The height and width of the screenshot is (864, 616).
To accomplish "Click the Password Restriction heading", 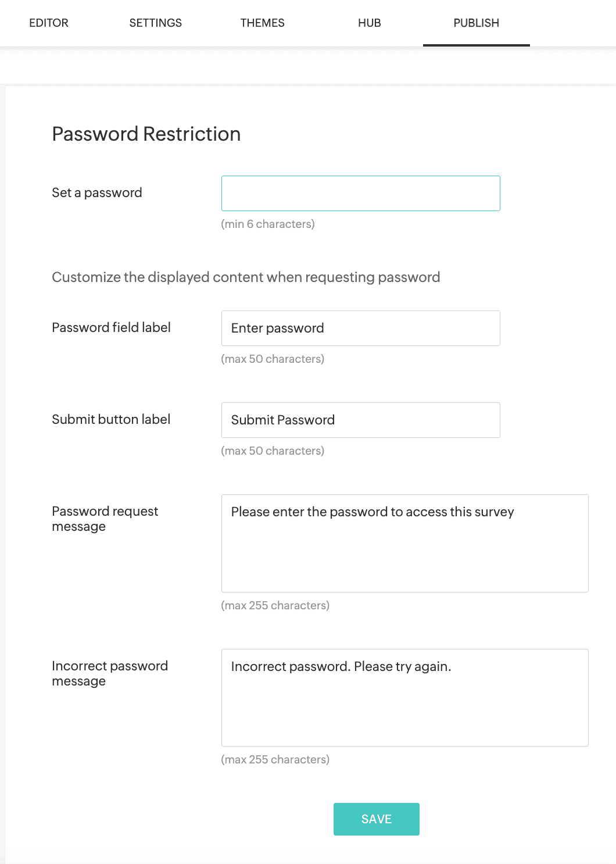I will tap(146, 134).
